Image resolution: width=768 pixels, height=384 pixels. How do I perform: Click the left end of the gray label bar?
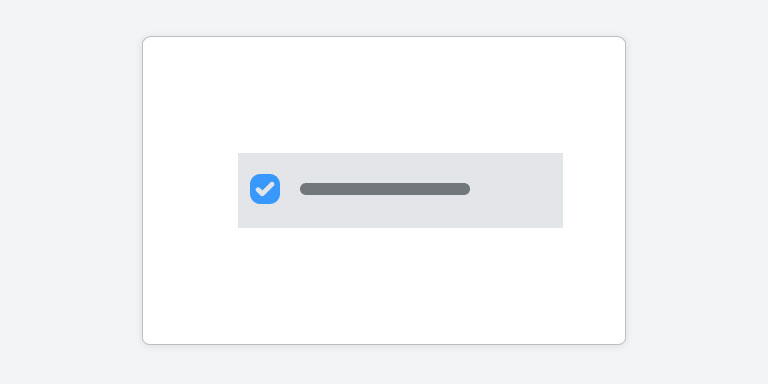(x=307, y=189)
